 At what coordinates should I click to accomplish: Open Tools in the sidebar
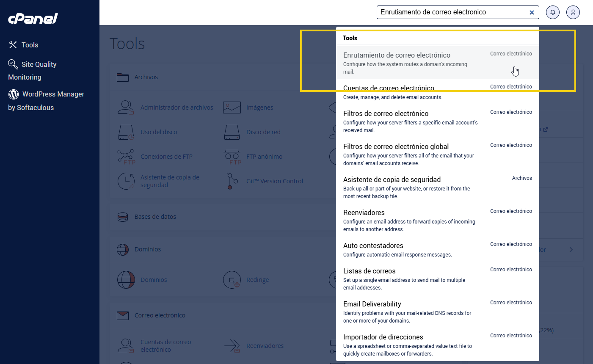tap(30, 45)
